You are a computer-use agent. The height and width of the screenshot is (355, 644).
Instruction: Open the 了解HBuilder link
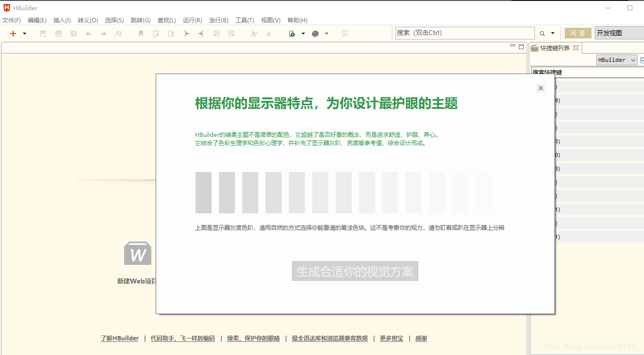[x=120, y=338]
